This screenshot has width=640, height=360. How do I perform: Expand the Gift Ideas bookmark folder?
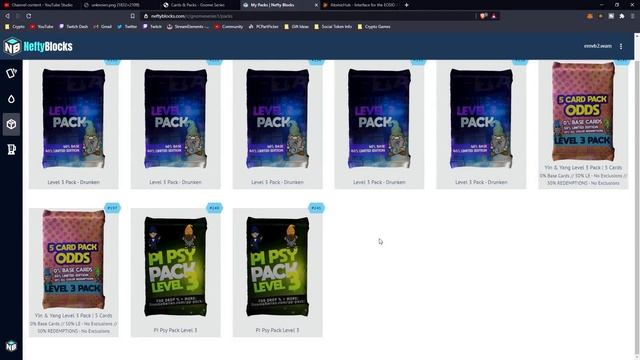coord(296,27)
